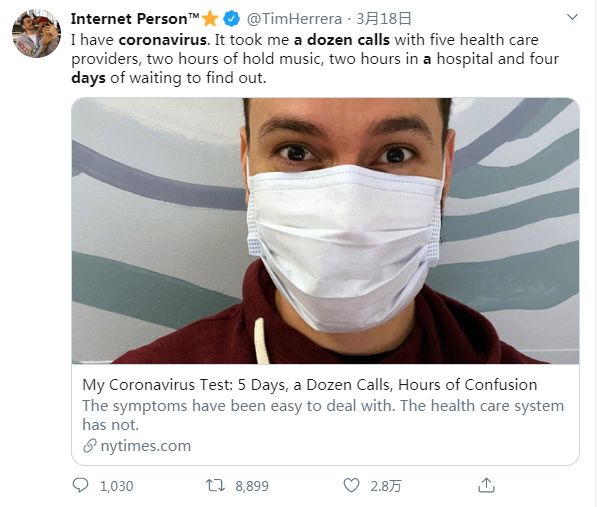Open the masked man article photo
Image resolution: width=597 pixels, height=507 pixels.
326,231
